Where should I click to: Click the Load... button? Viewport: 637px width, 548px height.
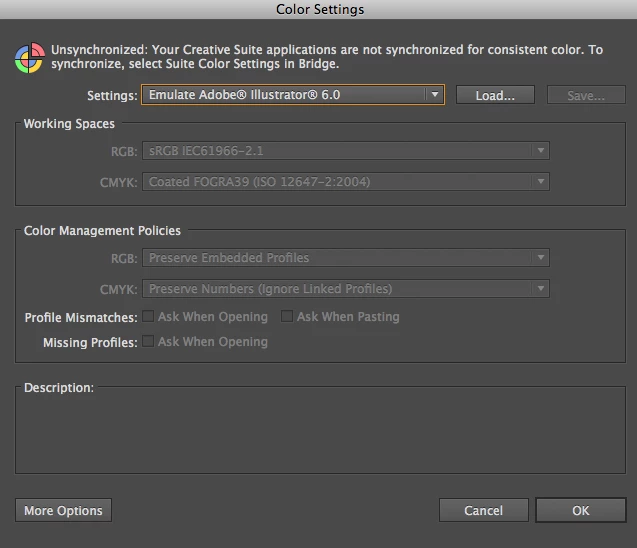click(495, 95)
